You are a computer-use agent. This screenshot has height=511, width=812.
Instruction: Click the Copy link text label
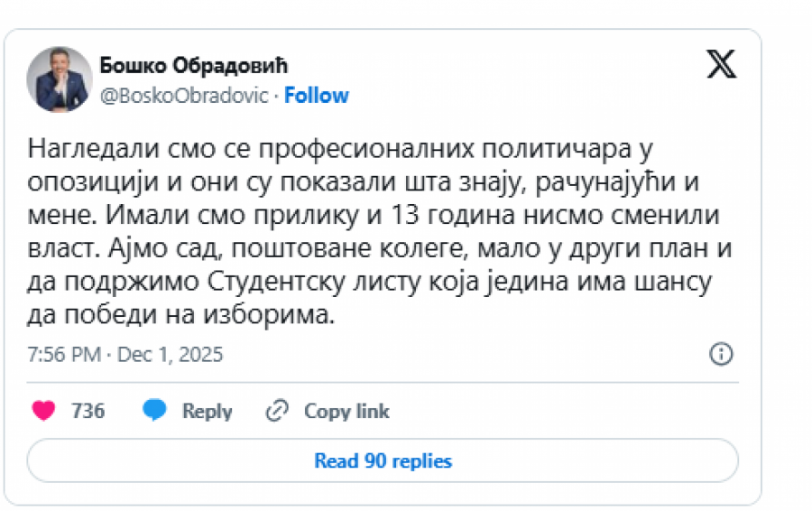[346, 411]
